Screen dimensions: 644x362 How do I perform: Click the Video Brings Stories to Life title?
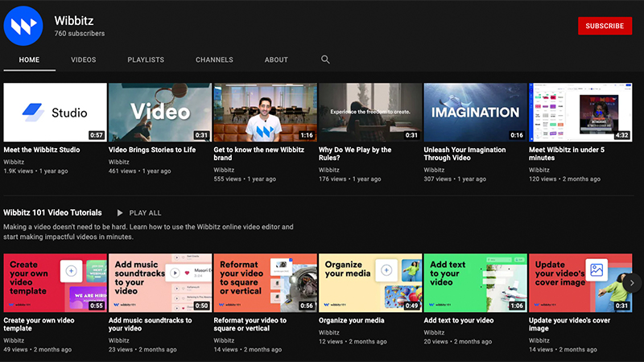coord(152,150)
